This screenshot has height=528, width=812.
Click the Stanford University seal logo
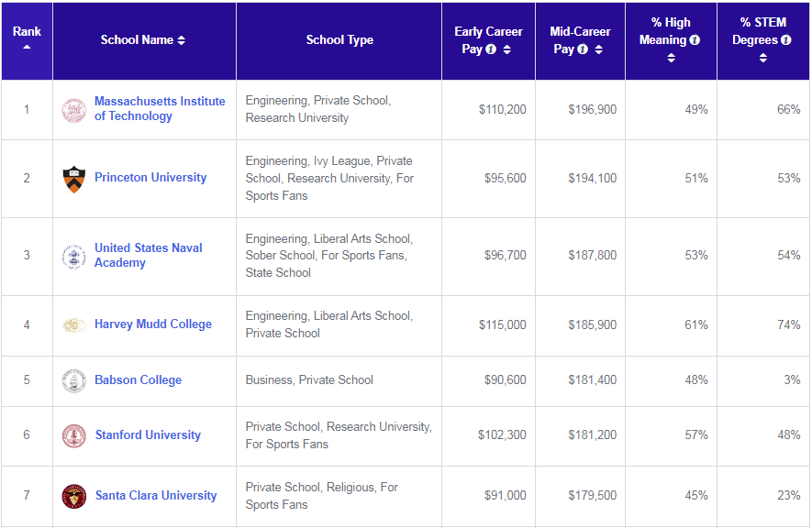tap(74, 436)
